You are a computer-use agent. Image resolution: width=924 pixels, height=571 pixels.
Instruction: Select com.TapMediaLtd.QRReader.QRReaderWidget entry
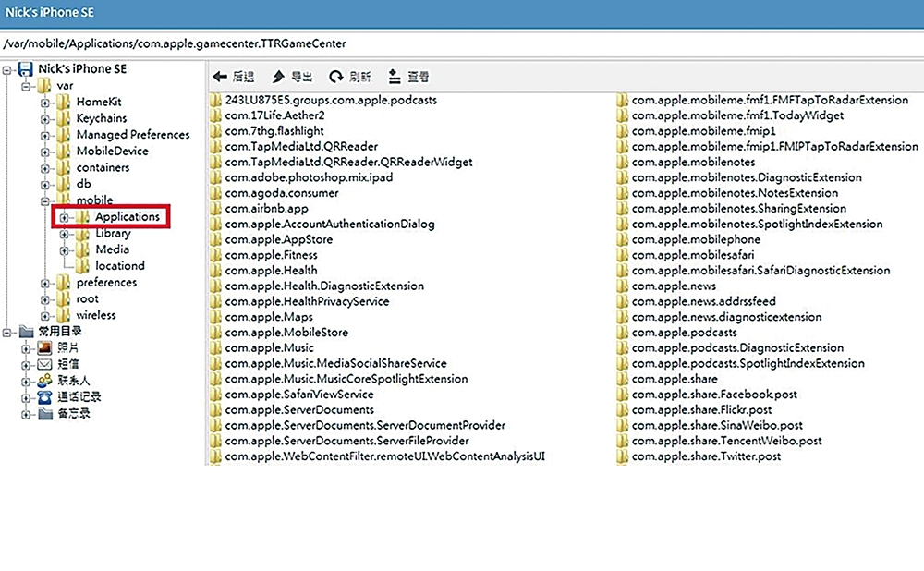348,162
